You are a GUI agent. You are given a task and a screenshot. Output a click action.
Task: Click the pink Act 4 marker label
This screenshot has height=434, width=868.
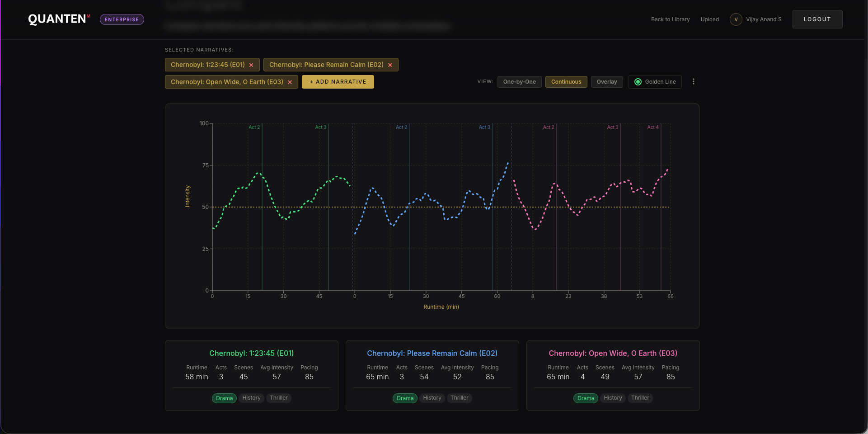[x=652, y=127]
